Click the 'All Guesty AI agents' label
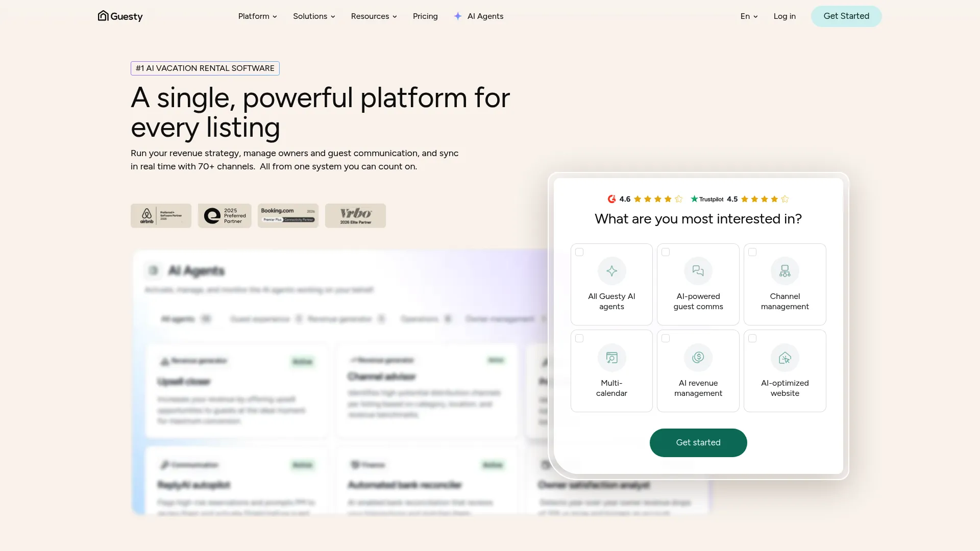The image size is (980, 551). pyautogui.click(x=611, y=302)
